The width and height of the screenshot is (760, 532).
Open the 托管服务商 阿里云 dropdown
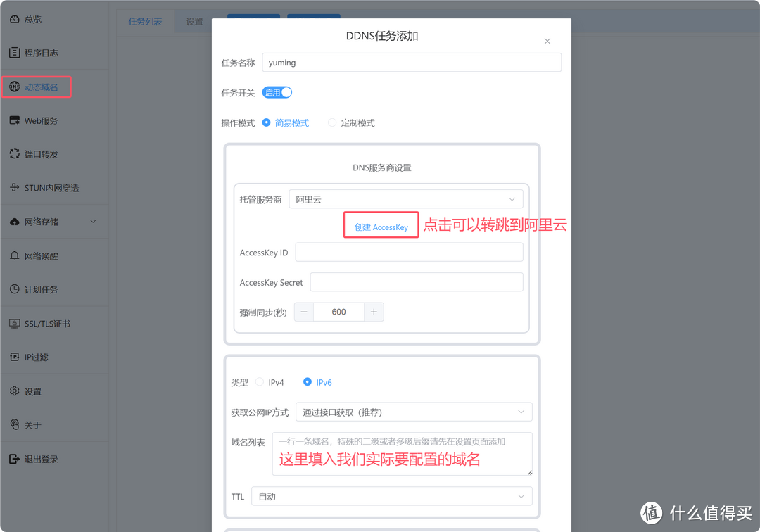[x=406, y=199]
